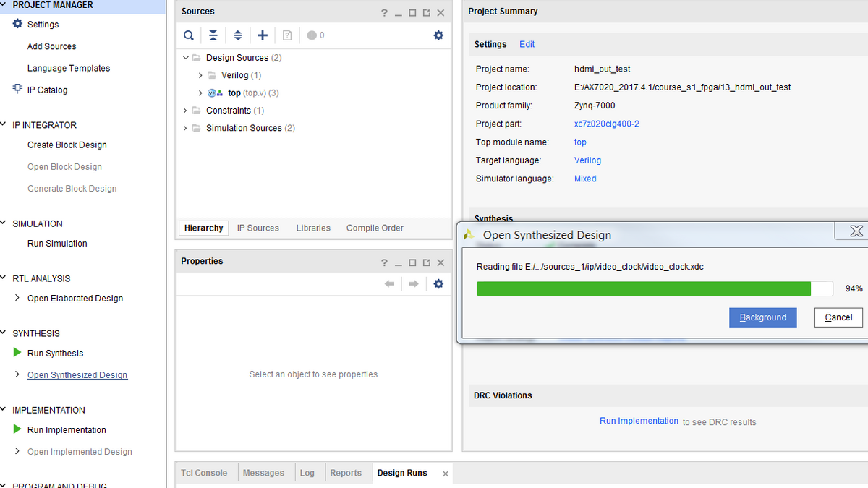Image resolution: width=868 pixels, height=488 pixels.
Task: Open the IP Catalog
Action: pyautogui.click(x=47, y=90)
